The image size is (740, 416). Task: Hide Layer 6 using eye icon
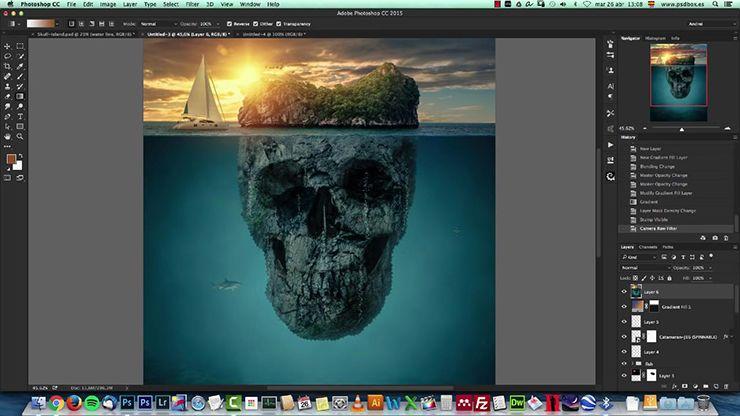(x=624, y=291)
